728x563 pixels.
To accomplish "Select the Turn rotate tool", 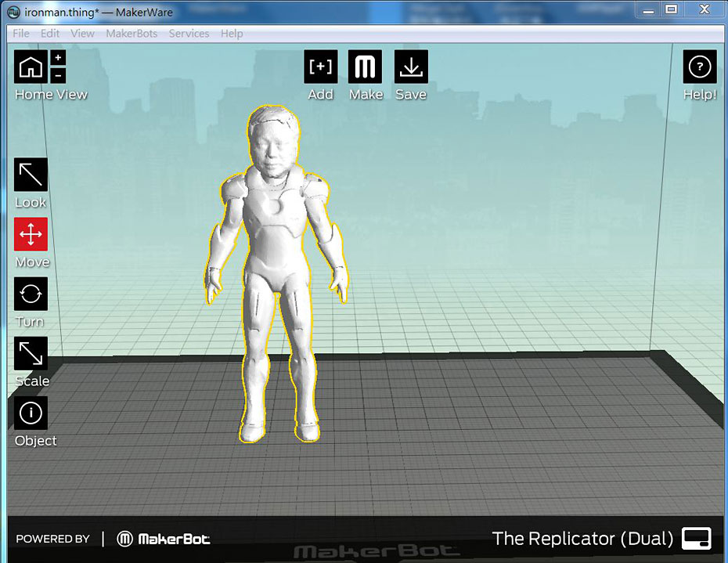I will 31,294.
